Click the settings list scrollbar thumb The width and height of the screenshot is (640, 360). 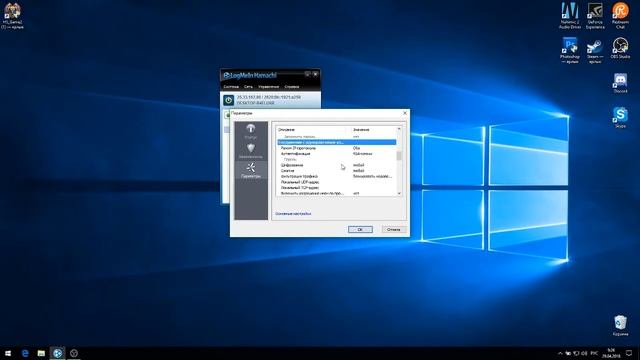(399, 156)
